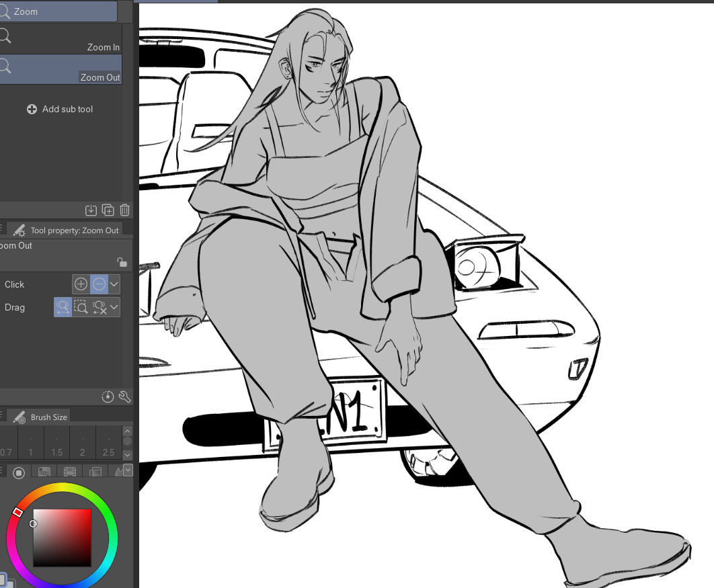Set Click mode to zoom in (plus)
The height and width of the screenshot is (588, 714).
click(x=81, y=284)
